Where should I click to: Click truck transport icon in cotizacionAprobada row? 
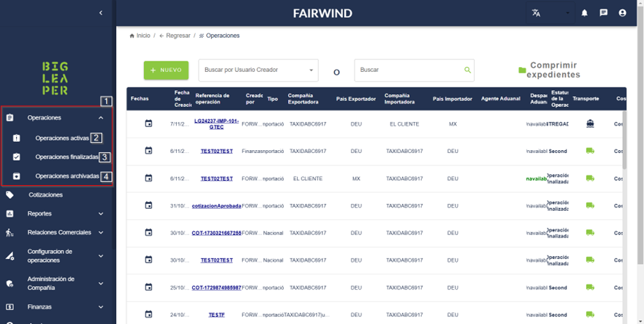point(589,205)
